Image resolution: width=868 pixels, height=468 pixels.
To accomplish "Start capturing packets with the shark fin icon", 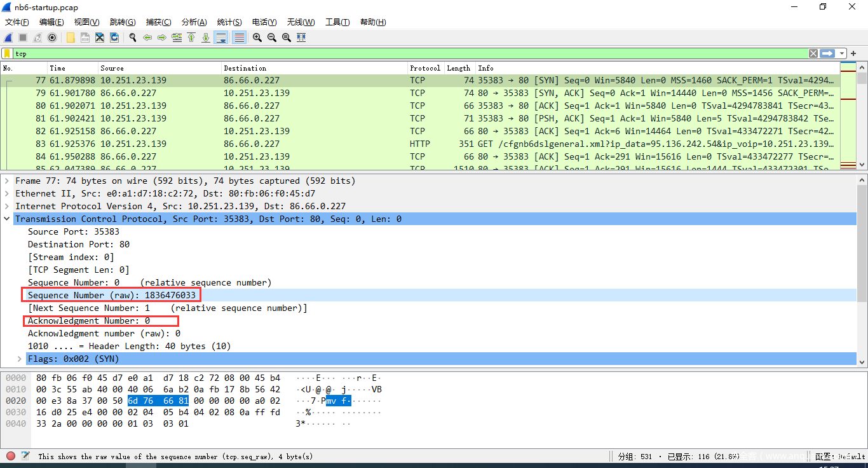I will tap(8, 38).
